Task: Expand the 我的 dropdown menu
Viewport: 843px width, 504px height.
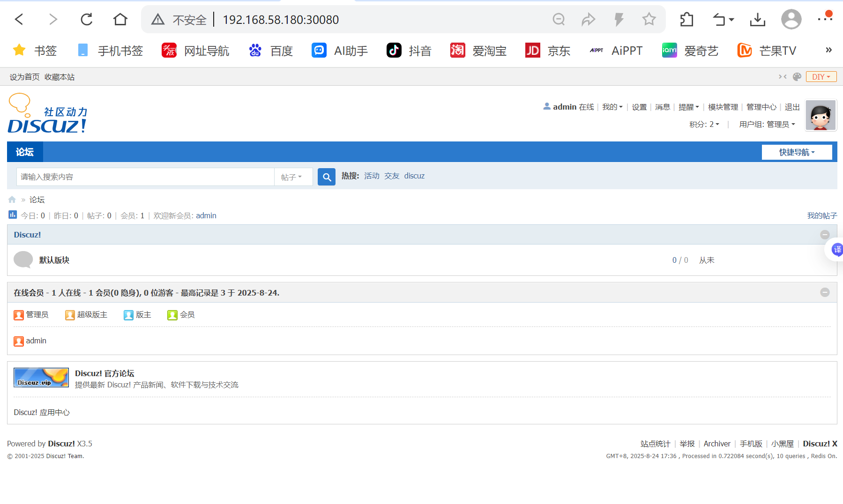Action: [612, 107]
